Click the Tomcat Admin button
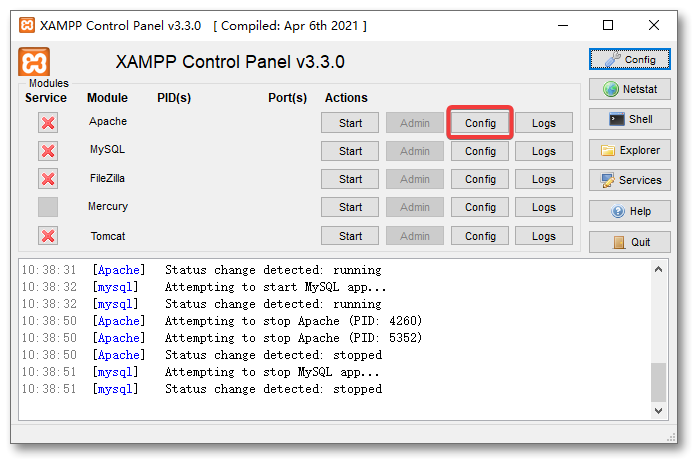Viewport: 693px width, 460px height. coord(415,236)
